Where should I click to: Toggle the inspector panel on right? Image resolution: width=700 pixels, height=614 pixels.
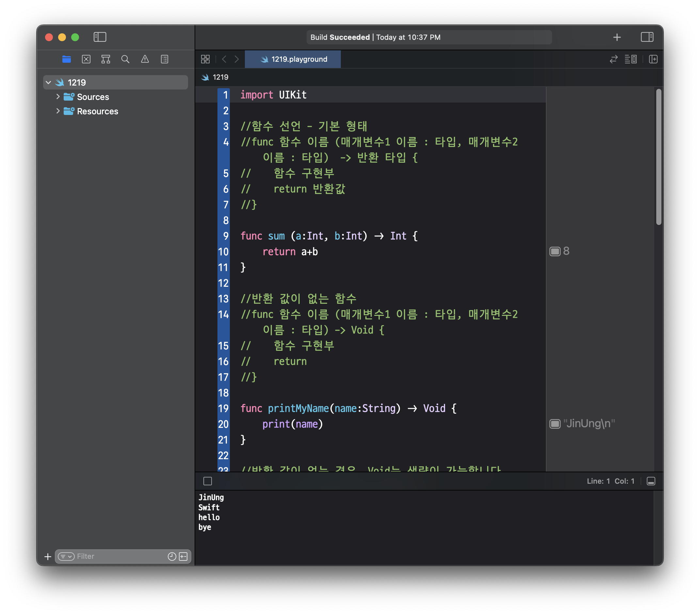click(x=647, y=37)
